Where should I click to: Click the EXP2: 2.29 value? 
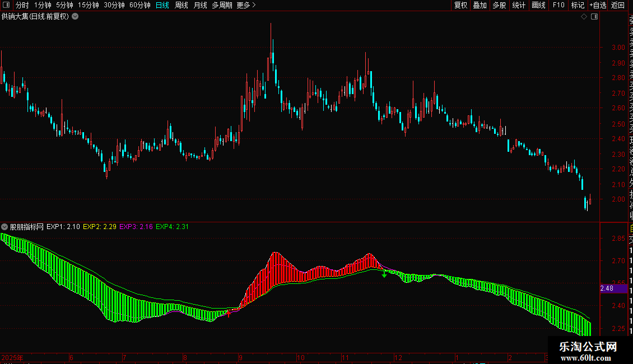pos(100,227)
